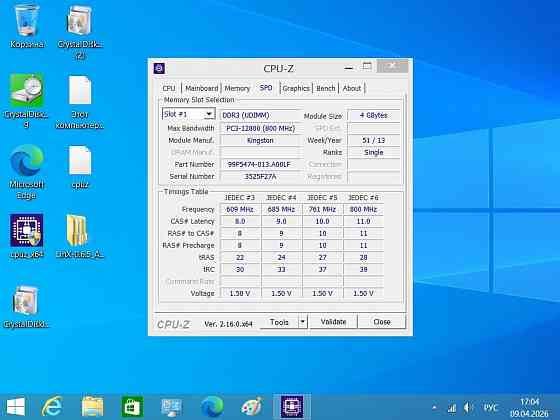This screenshot has width=560, height=420.
Task: Click the DDR3 (UDIMM) memory type field
Action: tap(261, 115)
